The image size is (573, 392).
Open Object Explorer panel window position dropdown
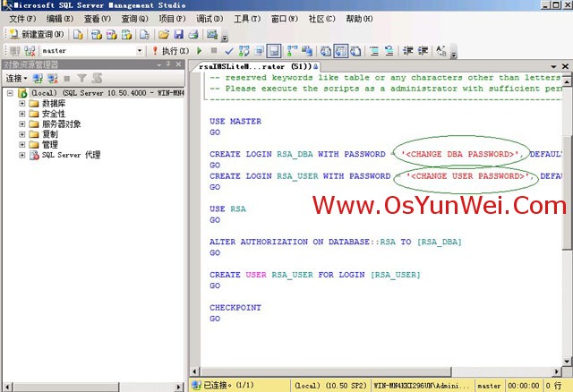point(159,64)
